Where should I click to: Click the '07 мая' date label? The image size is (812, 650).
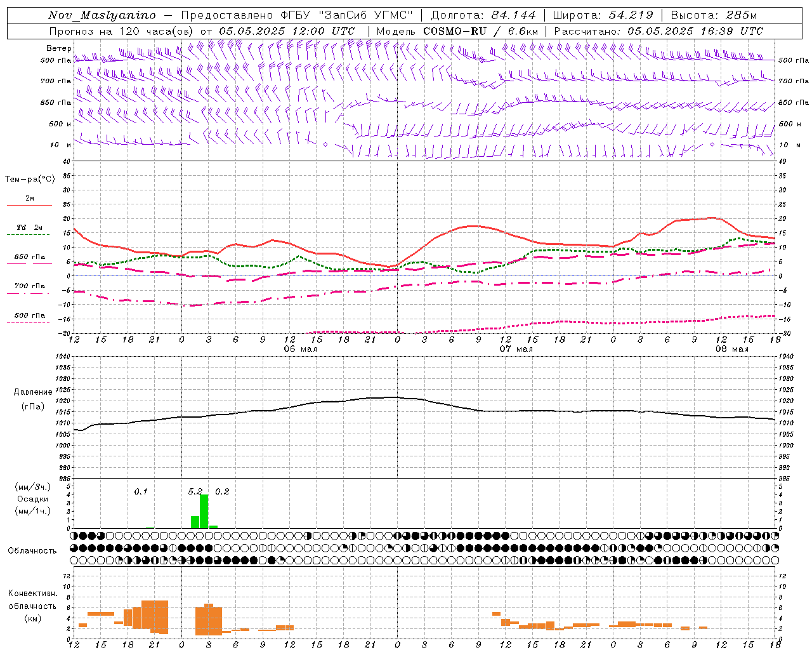click(516, 349)
